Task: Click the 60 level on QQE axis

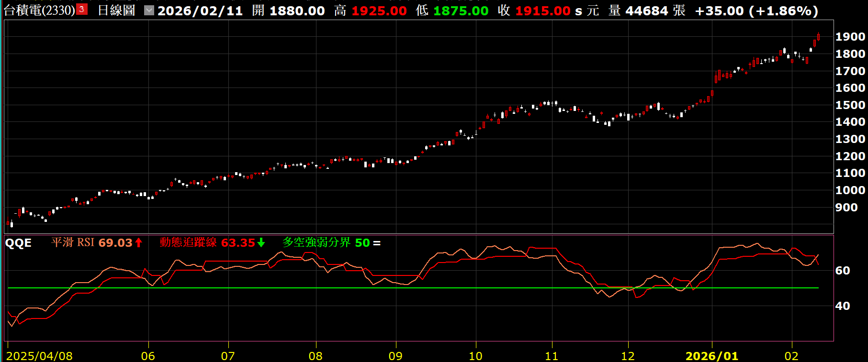Action: (843, 271)
